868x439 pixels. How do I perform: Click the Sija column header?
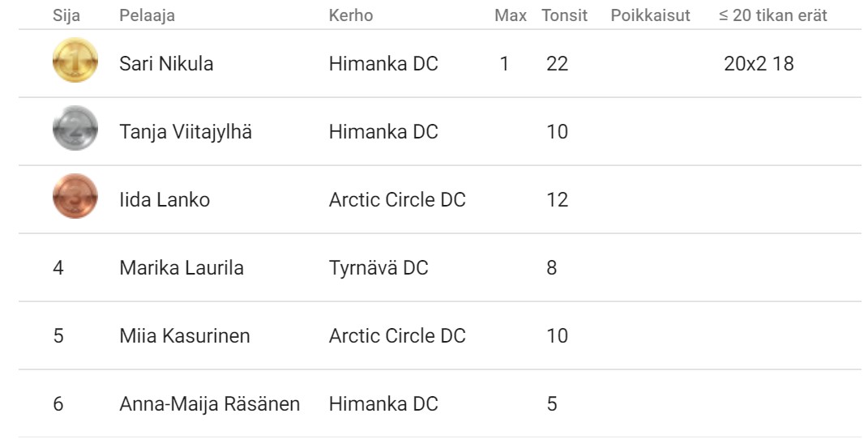point(66,15)
